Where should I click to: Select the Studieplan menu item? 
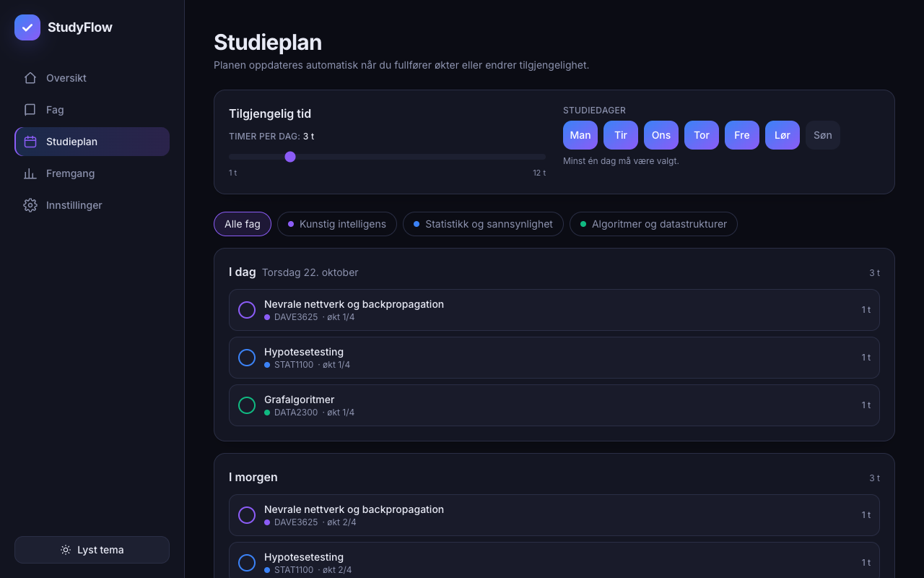pos(92,142)
